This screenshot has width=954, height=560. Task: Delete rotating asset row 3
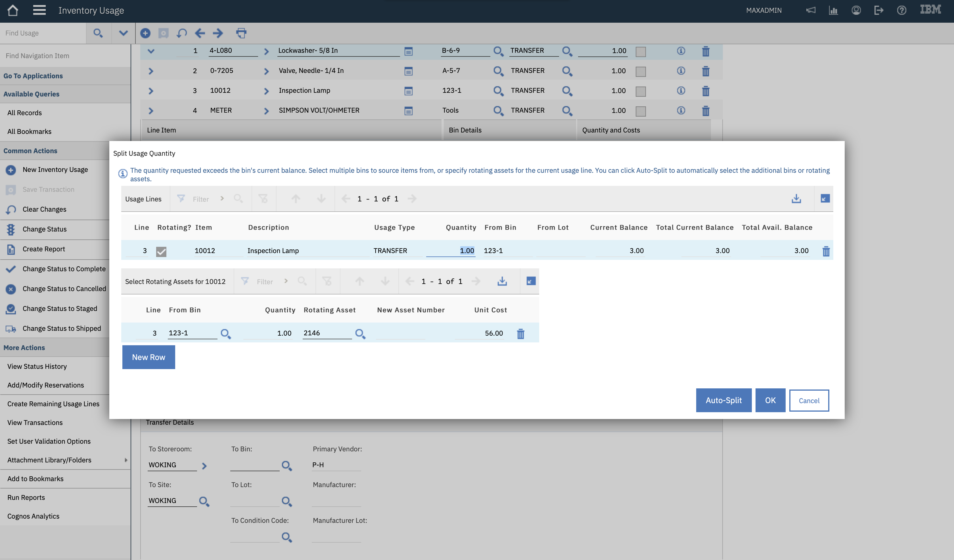520,333
